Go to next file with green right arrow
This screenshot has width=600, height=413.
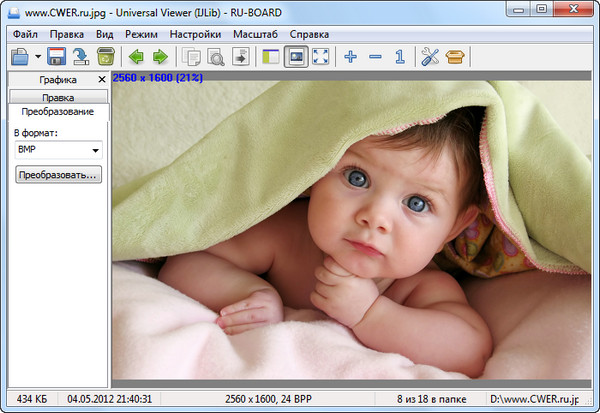159,57
